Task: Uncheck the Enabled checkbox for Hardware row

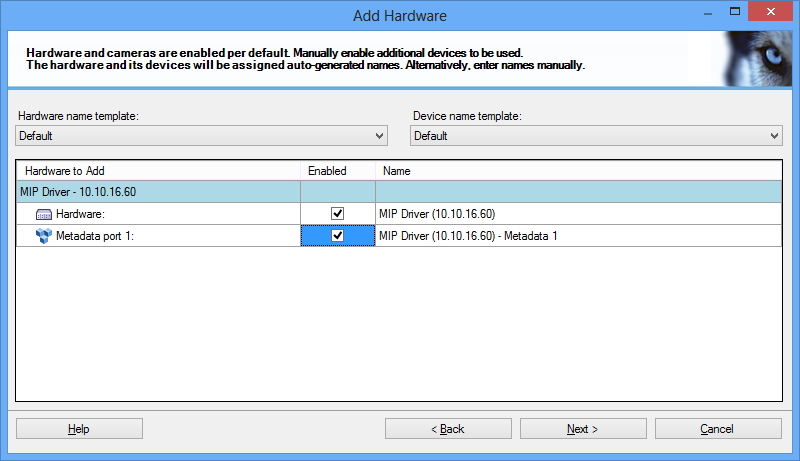Action: pyautogui.click(x=337, y=214)
